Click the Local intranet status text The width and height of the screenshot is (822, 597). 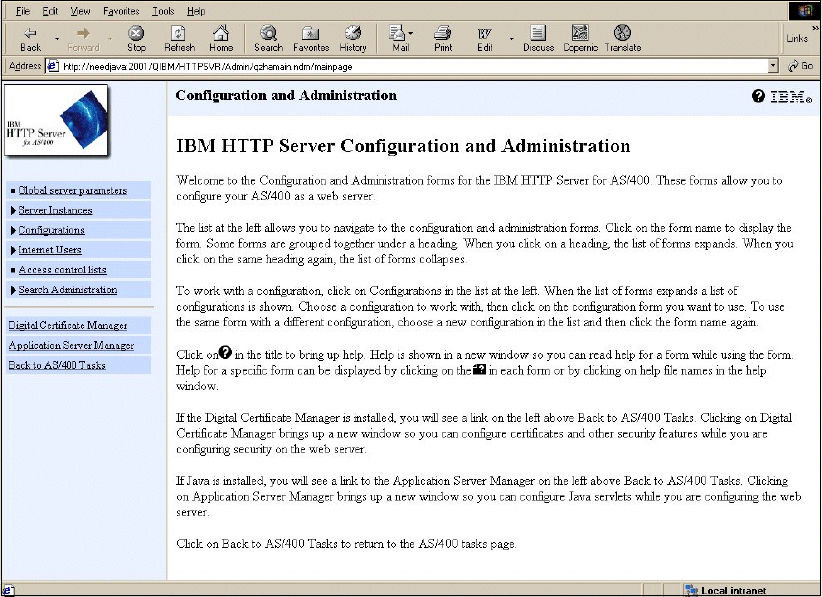pos(733,591)
